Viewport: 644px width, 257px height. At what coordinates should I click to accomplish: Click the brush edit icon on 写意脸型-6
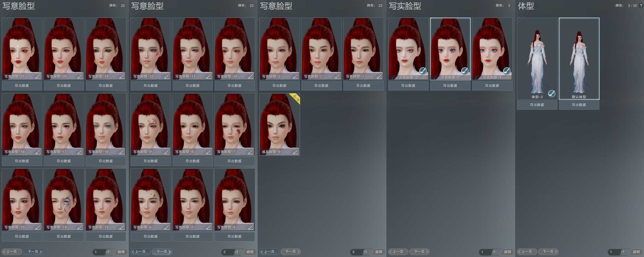(x=167, y=227)
